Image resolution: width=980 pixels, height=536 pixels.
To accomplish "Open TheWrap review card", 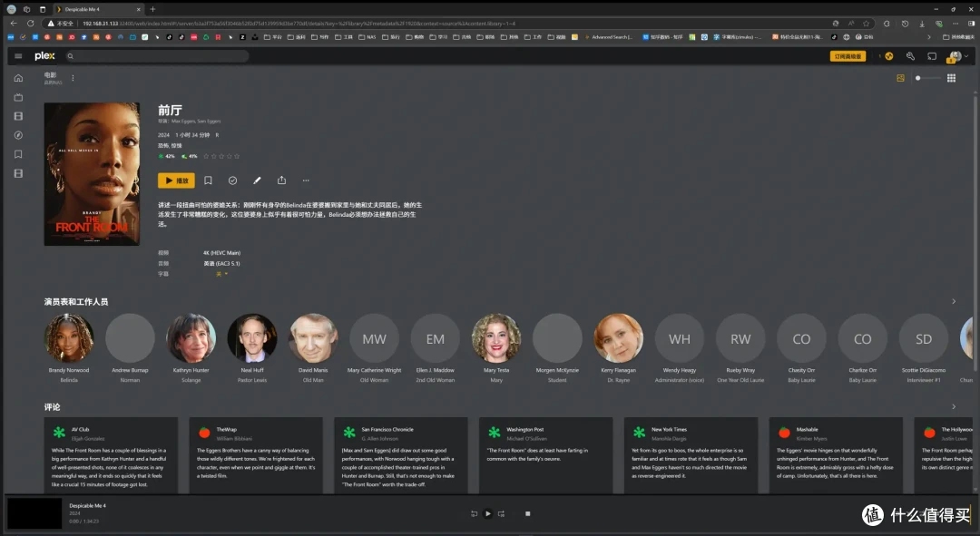I will (x=256, y=455).
